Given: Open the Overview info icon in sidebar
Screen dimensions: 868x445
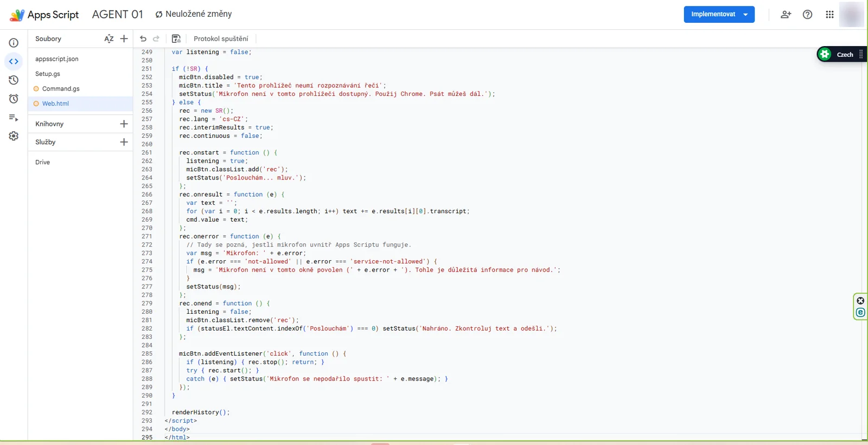Looking at the screenshot, I should pos(14,43).
